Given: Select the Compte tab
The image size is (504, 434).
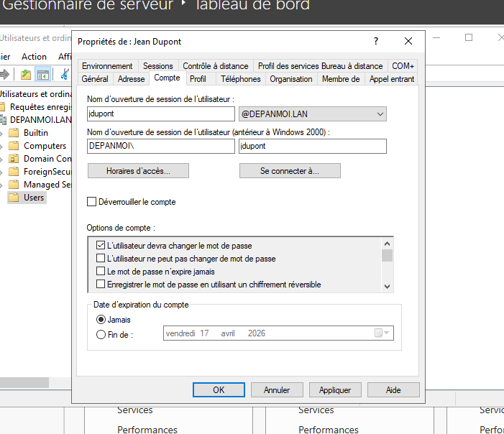Looking at the screenshot, I should tap(167, 78).
